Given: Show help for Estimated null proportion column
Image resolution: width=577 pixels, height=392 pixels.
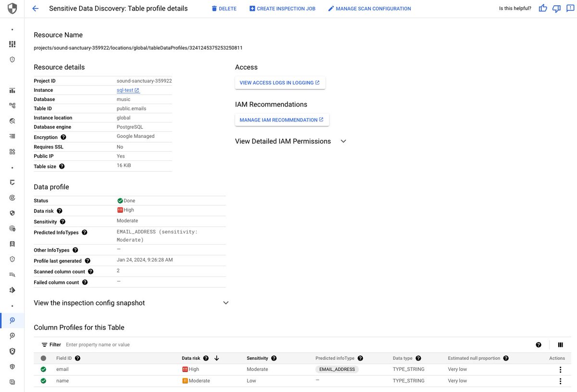Looking at the screenshot, I should click(506, 358).
